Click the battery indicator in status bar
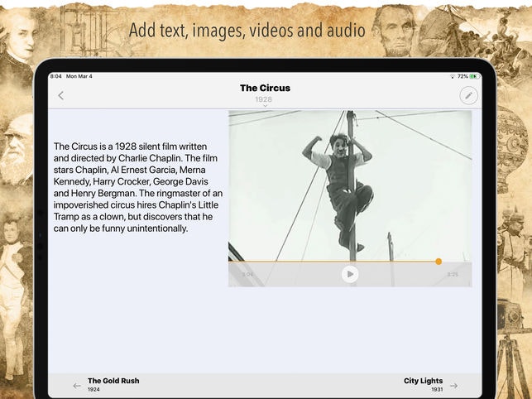Screen dimensions: 532x399 click(475, 76)
